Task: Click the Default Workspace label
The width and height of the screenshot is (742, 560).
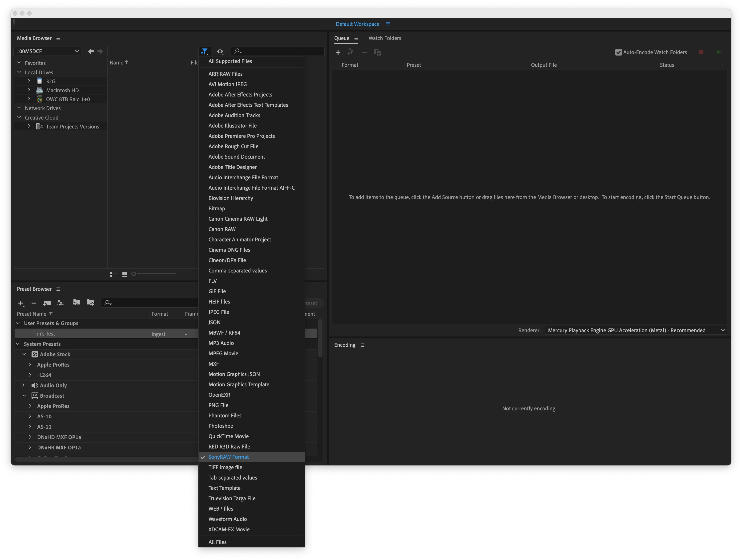Action: (x=357, y=24)
